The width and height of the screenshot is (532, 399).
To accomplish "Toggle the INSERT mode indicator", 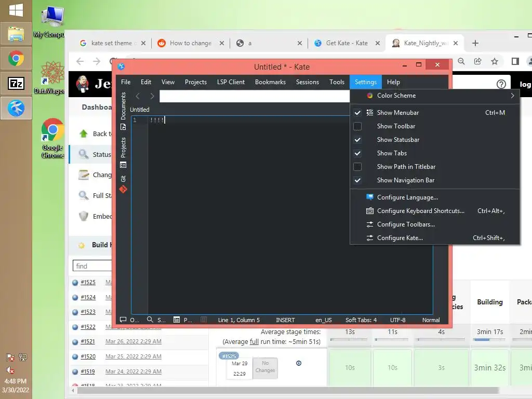I will pyautogui.click(x=285, y=320).
